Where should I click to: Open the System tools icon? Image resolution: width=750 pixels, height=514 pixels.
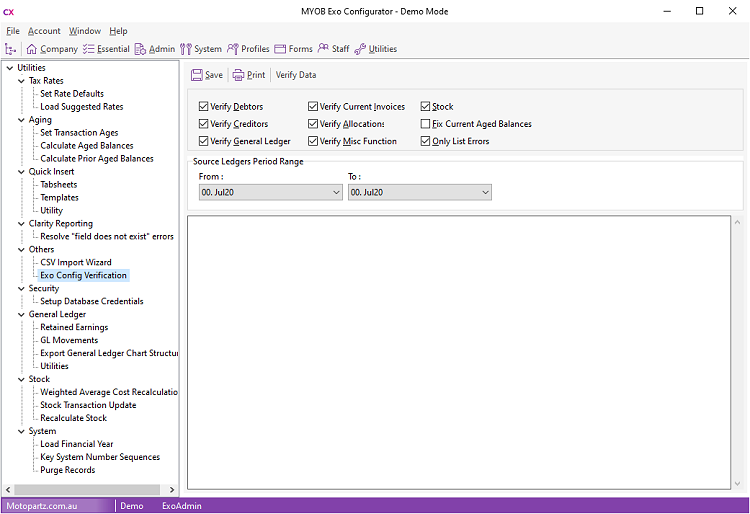tap(186, 49)
